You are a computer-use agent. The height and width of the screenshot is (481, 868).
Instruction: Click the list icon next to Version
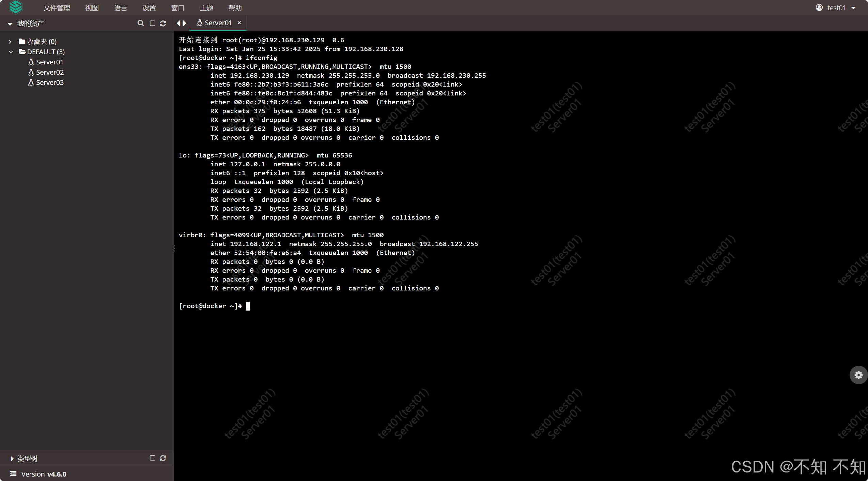[13, 474]
